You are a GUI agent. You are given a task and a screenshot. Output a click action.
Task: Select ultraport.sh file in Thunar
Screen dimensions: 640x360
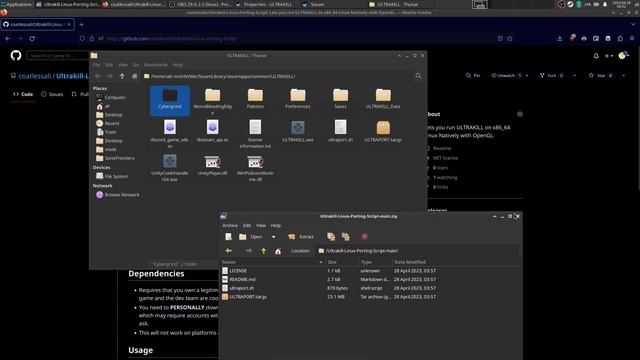coord(340,131)
